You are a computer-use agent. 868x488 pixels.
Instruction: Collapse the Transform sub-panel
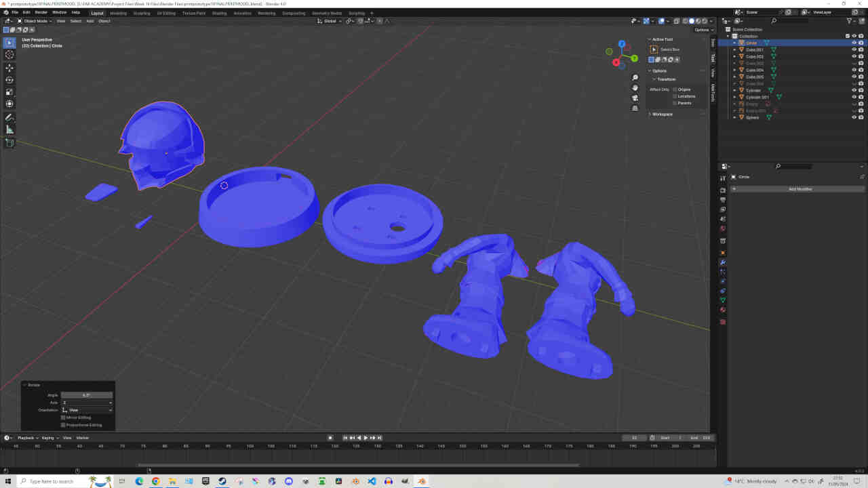click(x=664, y=79)
